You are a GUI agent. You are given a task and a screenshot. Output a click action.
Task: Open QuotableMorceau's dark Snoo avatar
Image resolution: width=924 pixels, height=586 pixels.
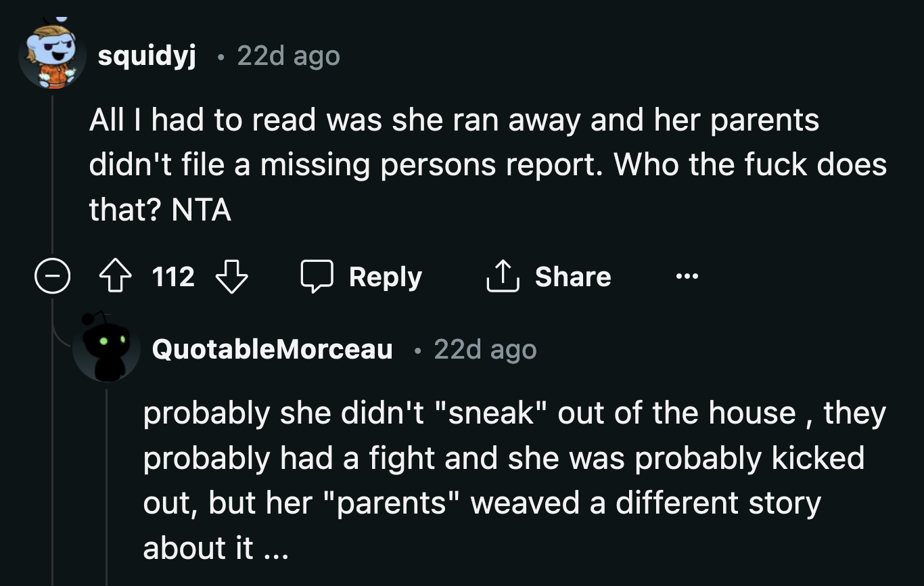point(107,349)
